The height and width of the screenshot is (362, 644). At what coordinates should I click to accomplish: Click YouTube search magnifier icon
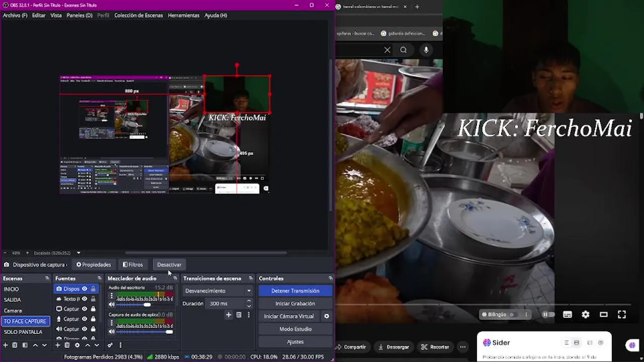coord(404,50)
